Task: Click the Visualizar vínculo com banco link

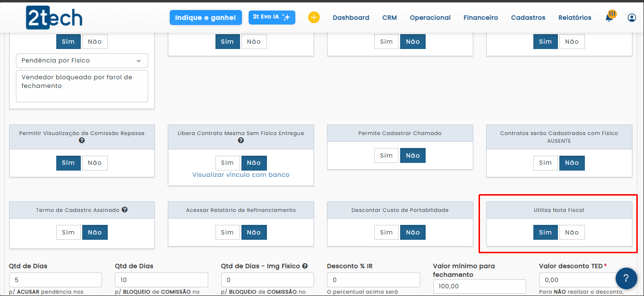Action: pos(241,175)
